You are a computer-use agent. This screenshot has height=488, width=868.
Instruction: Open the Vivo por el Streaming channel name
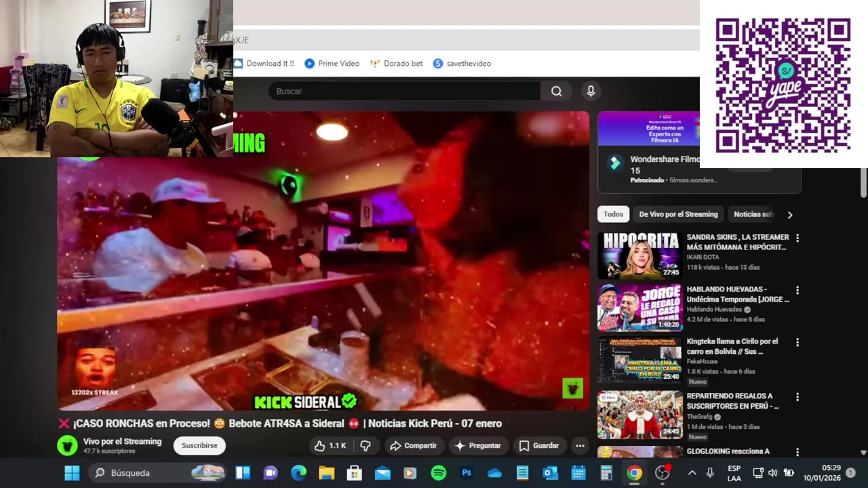point(122,441)
